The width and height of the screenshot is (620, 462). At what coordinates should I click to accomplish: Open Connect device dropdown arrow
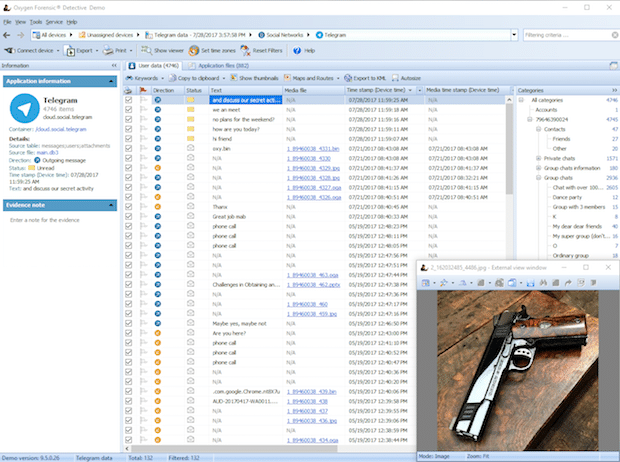58,51
